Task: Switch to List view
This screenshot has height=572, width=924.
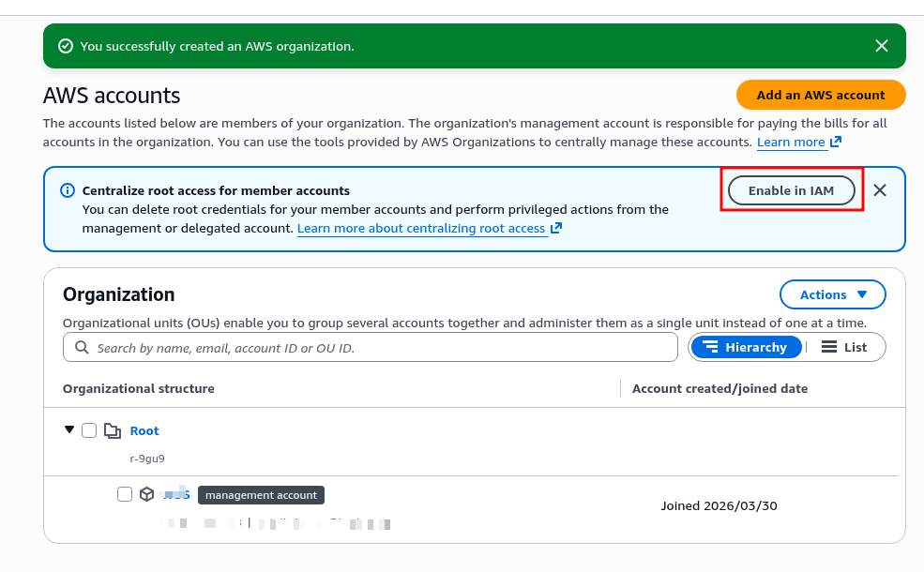Action: [844, 347]
